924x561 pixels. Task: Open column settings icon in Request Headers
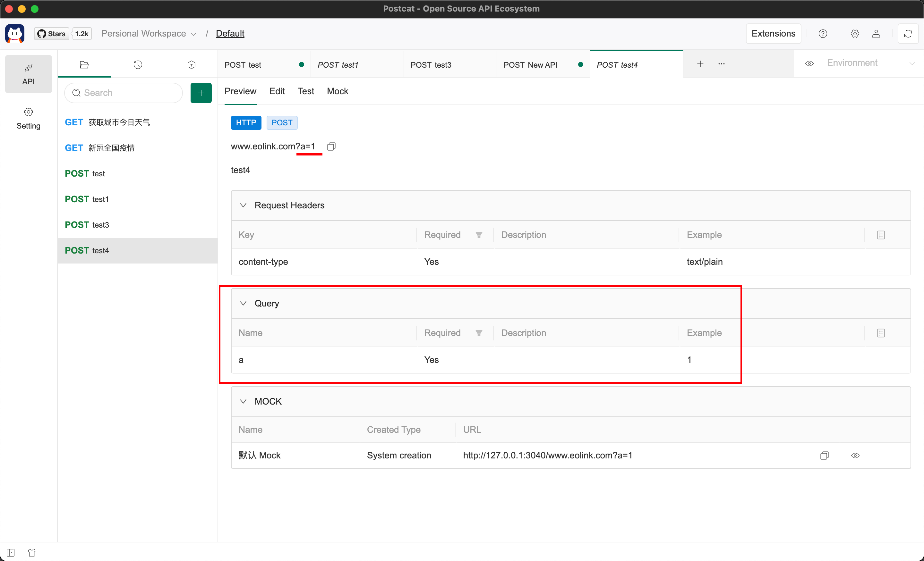point(881,235)
